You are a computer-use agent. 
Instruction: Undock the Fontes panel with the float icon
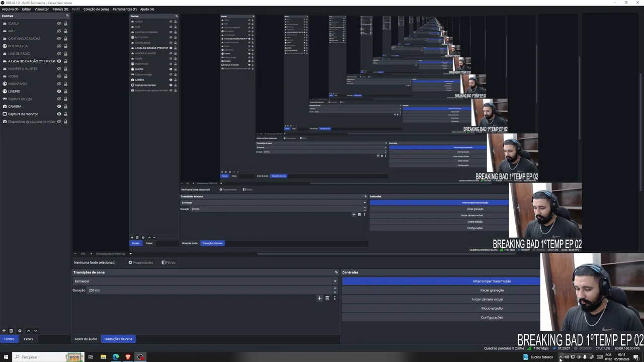pos(67,16)
